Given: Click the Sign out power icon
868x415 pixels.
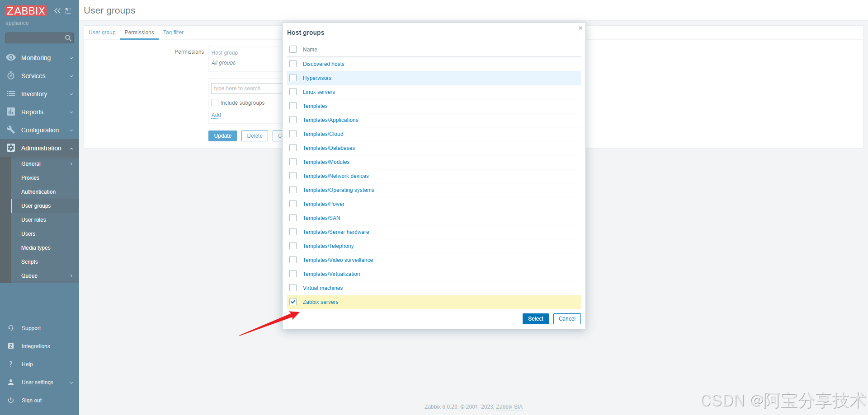Looking at the screenshot, I should click(11, 400).
